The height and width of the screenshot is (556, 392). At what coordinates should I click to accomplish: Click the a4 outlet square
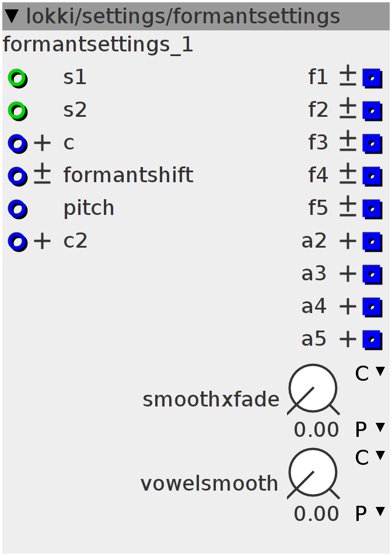tap(372, 307)
